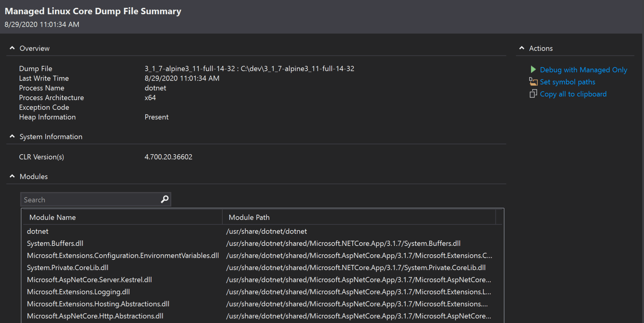Click the Copy all to clipboard icon
Screen dimensions: 644x323
point(533,94)
